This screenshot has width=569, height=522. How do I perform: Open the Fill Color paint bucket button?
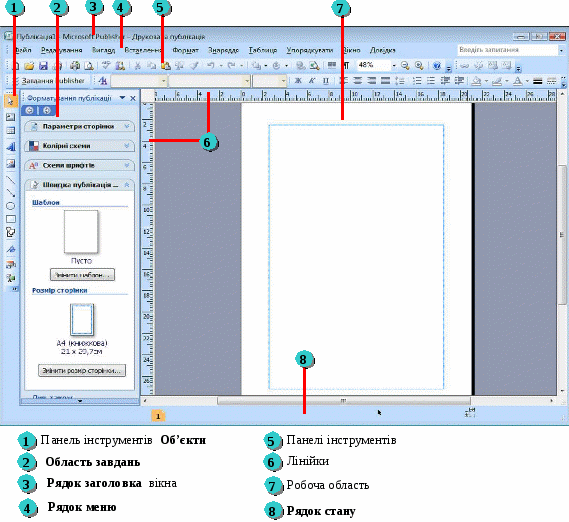pyautogui.click(x=476, y=81)
